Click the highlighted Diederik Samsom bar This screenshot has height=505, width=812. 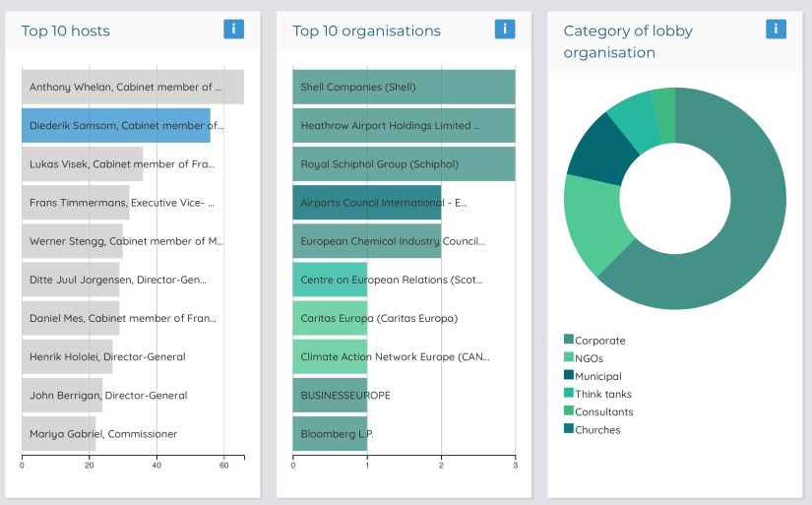click(x=116, y=126)
